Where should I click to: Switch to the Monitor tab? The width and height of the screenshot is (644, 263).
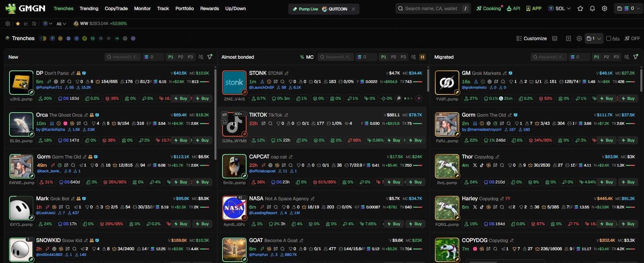click(x=142, y=8)
